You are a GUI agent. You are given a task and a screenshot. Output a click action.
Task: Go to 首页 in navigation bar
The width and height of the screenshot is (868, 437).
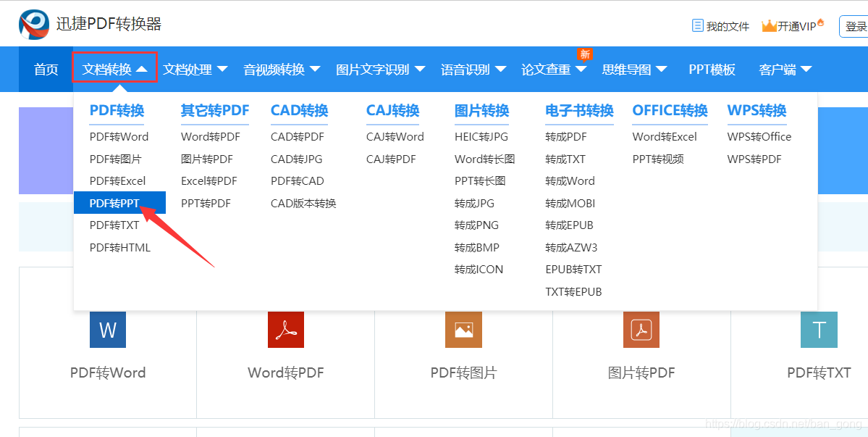coord(46,70)
